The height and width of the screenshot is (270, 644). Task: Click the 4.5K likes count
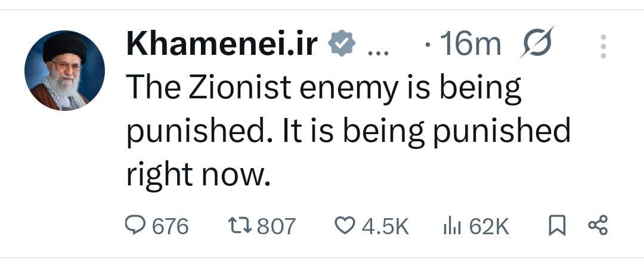(386, 226)
